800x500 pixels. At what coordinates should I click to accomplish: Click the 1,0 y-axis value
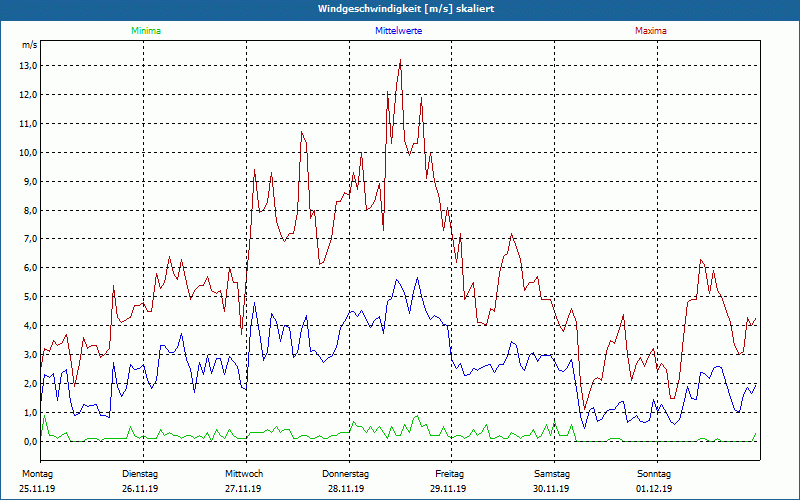pyautogui.click(x=30, y=412)
